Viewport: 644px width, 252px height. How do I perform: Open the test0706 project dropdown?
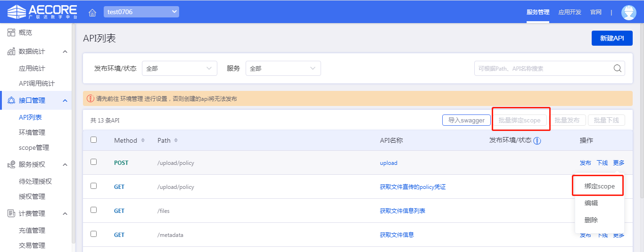(141, 12)
